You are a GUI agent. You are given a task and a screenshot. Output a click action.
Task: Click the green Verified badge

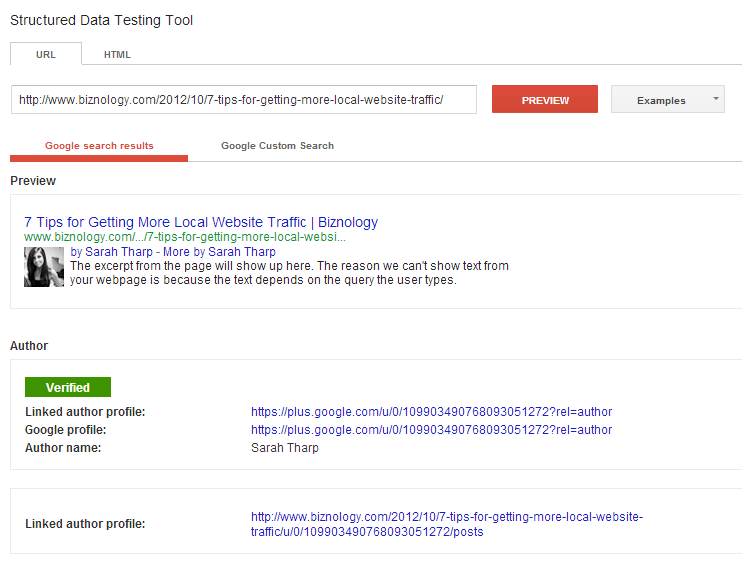pos(68,387)
